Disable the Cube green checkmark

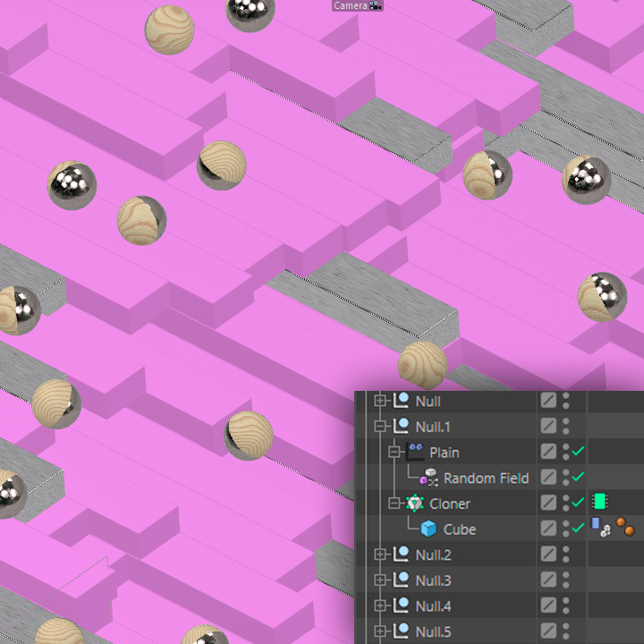pos(578,528)
